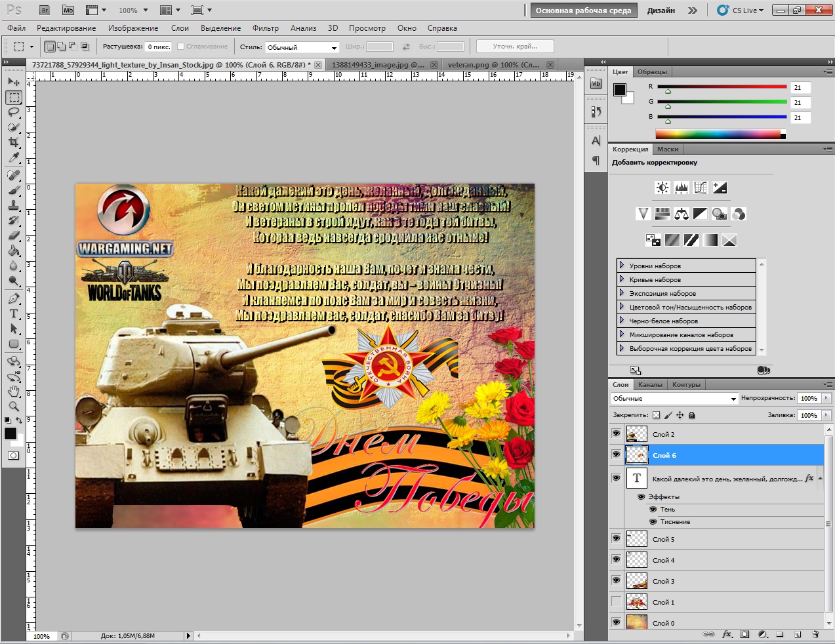Add a Photo Filter adjustment (camera icon)
Screen dimensions: 835x644
point(720,214)
